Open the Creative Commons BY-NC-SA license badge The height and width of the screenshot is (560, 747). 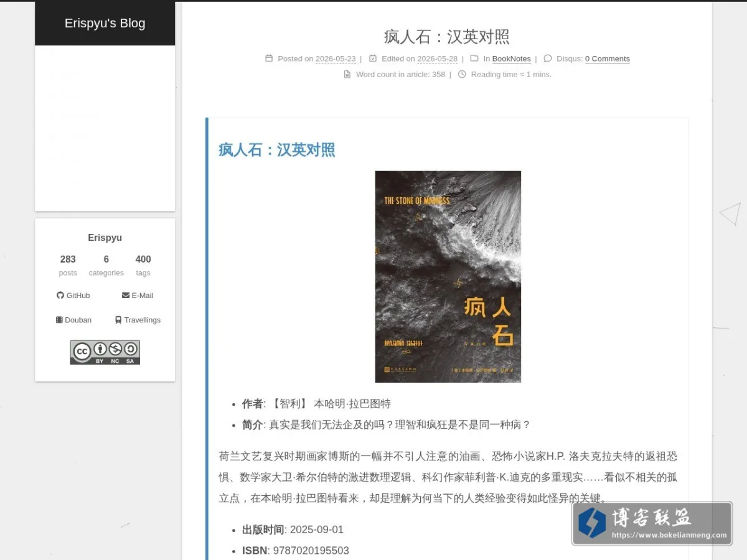click(x=105, y=352)
